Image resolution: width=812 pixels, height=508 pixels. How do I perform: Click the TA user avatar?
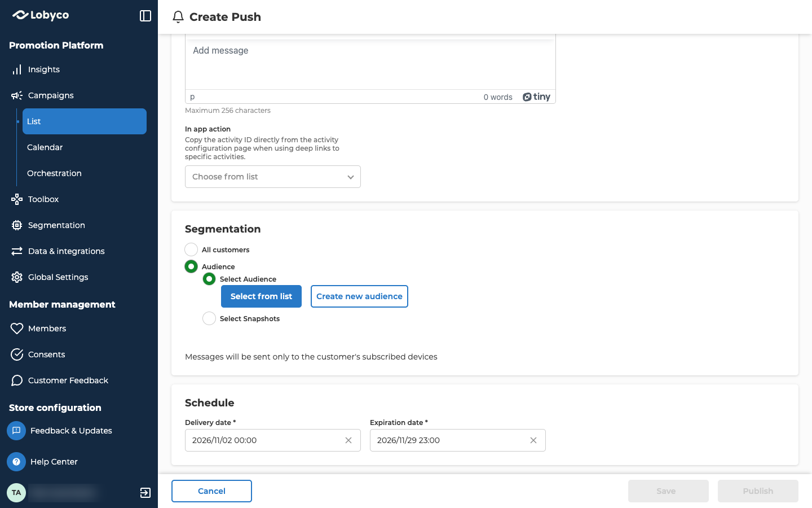[x=16, y=493]
